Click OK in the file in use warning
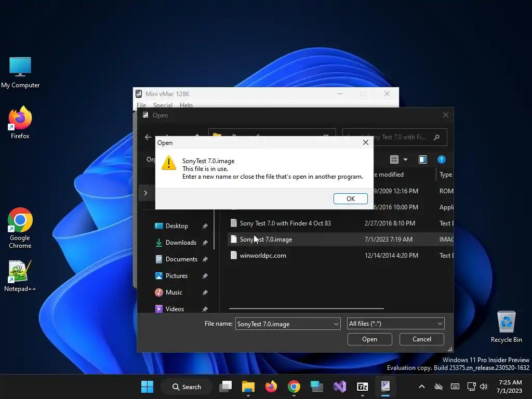 [351, 199]
